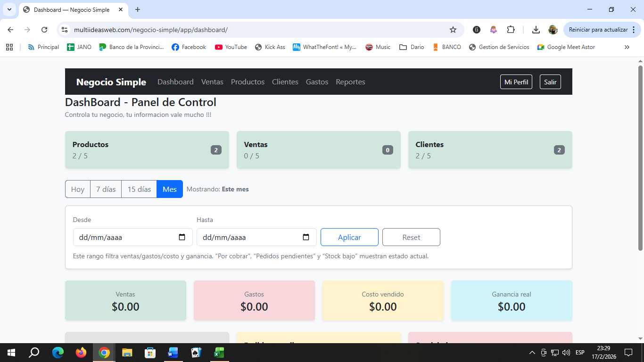644x362 pixels.
Task: Reload the Negocio Simple dashboard page
Action: (x=44, y=29)
